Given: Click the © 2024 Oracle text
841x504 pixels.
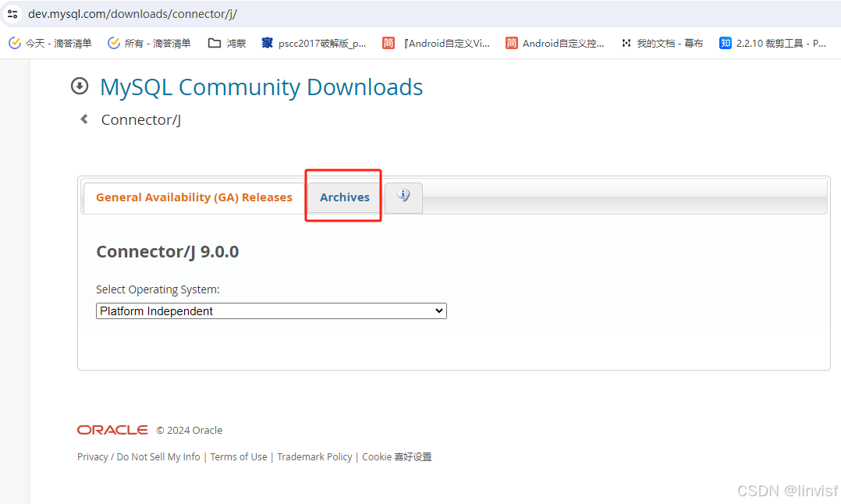Looking at the screenshot, I should pyautogui.click(x=190, y=431).
